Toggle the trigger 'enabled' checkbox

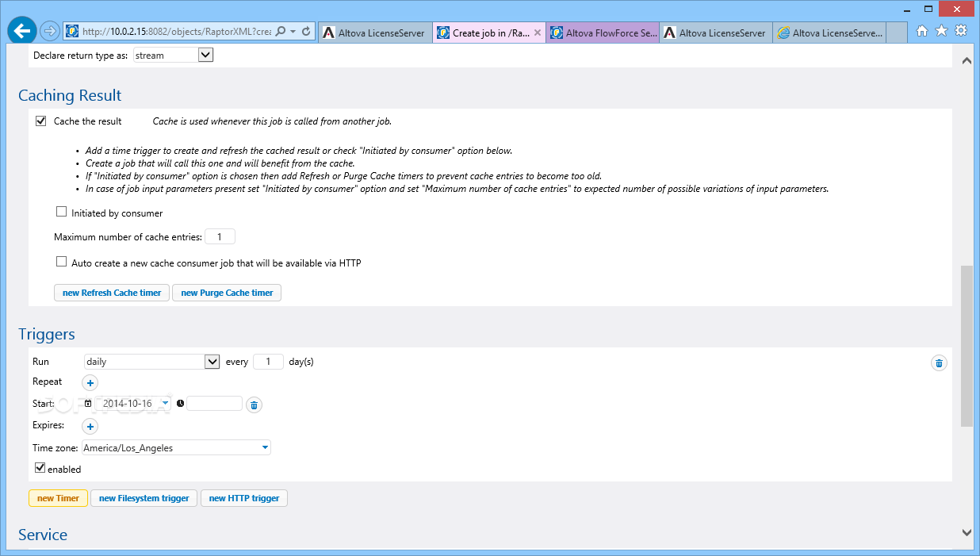tap(40, 468)
